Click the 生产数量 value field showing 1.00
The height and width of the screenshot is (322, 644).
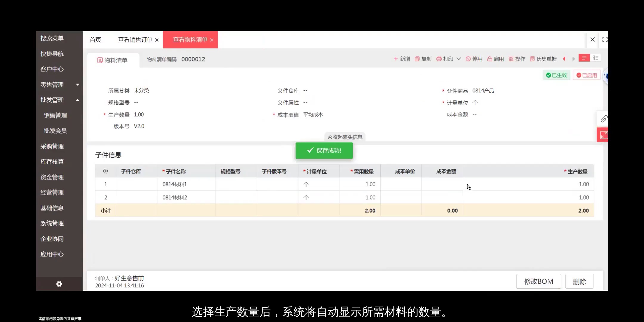click(139, 114)
